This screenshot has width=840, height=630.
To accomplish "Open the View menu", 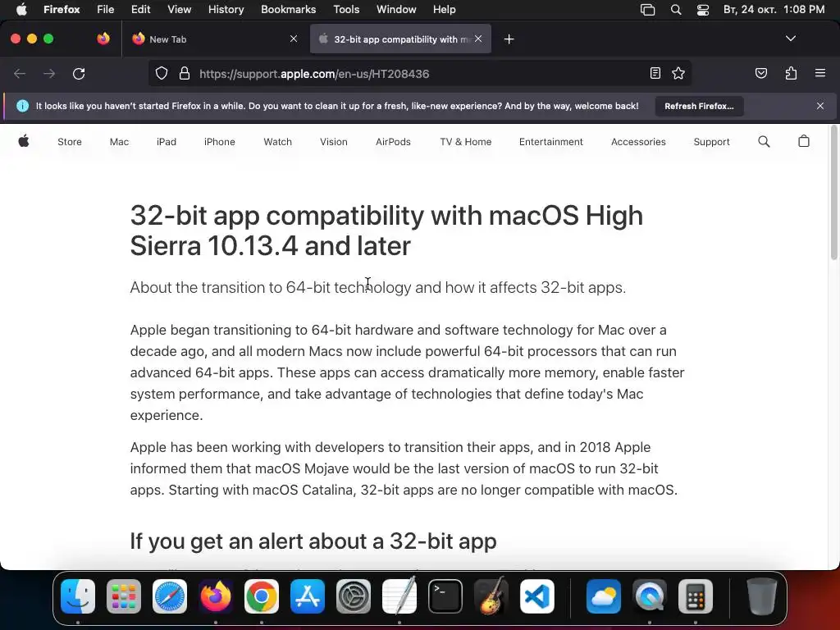I will click(x=179, y=9).
